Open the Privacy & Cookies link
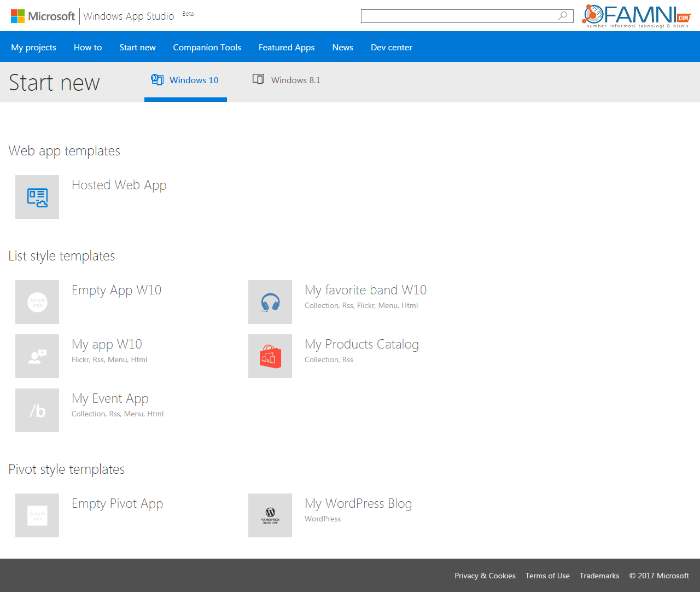This screenshot has height=592, width=700. tap(485, 576)
